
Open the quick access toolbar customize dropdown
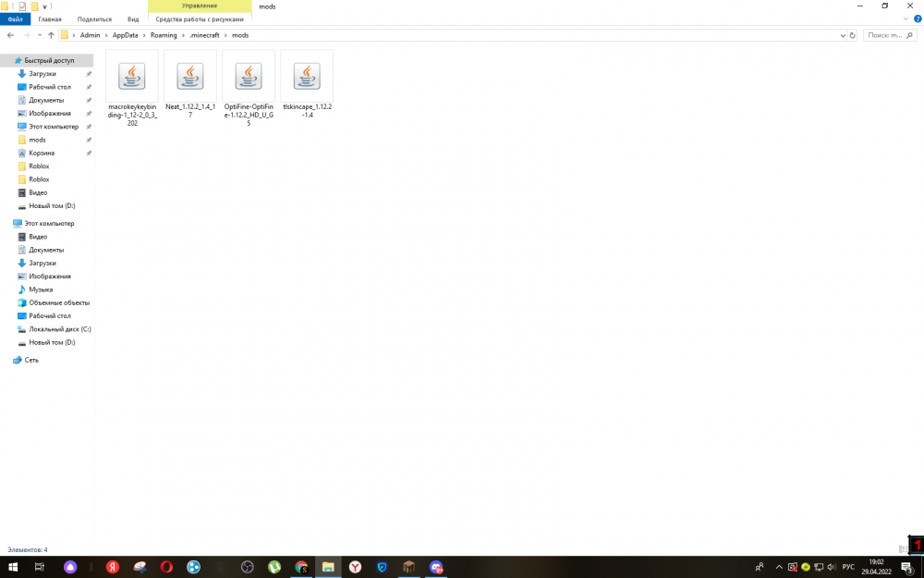(44, 7)
